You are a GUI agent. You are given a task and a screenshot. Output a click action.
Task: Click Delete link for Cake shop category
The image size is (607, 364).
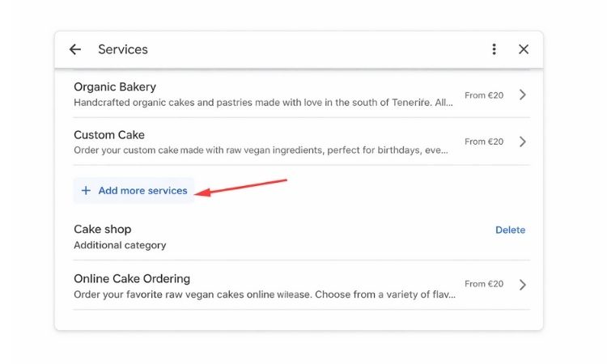(510, 230)
